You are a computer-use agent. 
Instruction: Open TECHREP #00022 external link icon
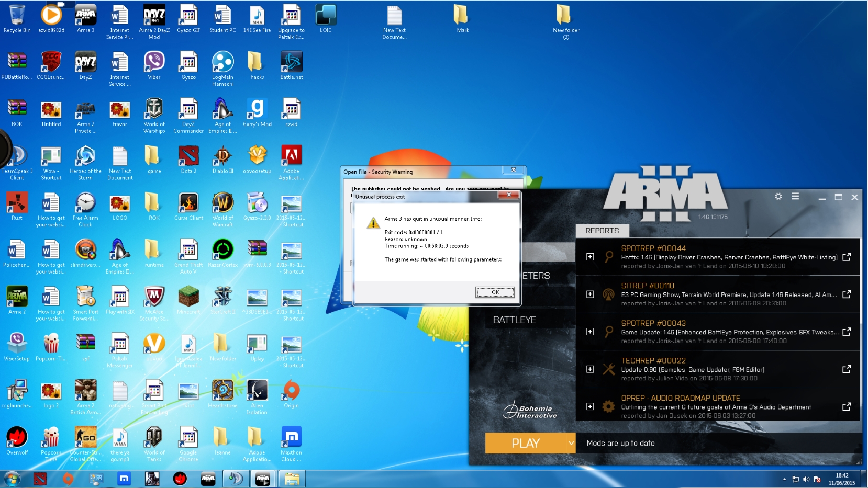847,369
